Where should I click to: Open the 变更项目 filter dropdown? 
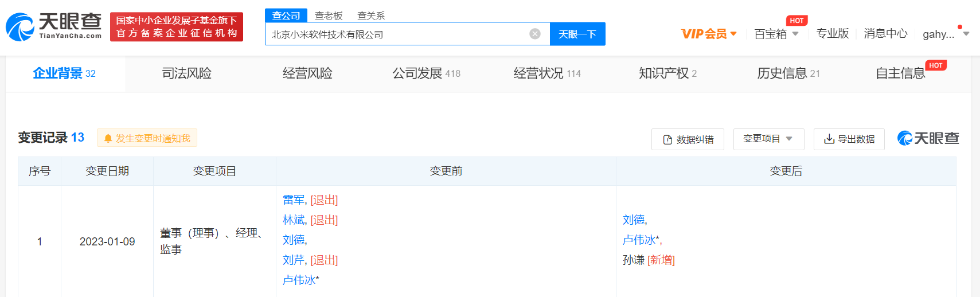click(768, 139)
